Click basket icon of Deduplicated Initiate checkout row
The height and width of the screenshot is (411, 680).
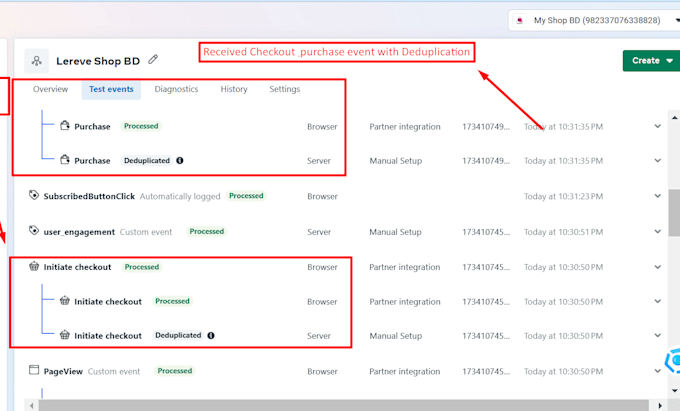pyautogui.click(x=65, y=335)
